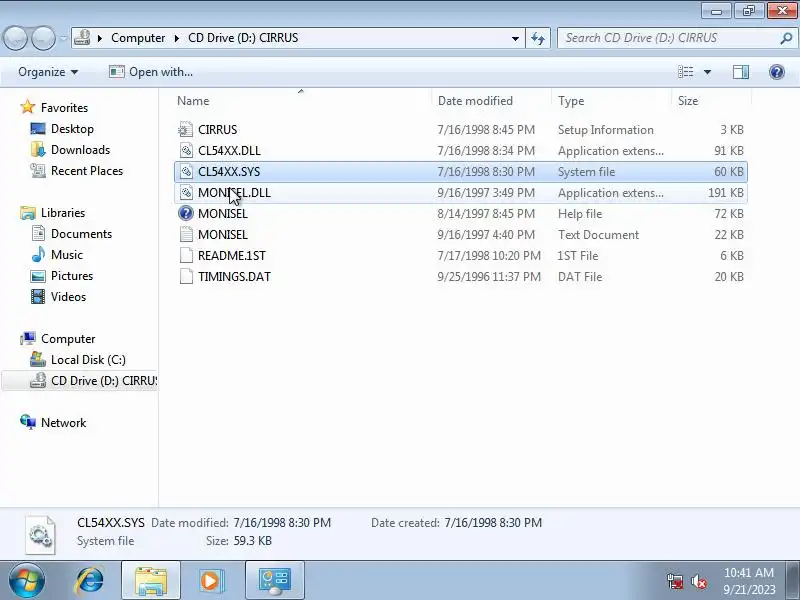Click the muted volume tray icon

pyautogui.click(x=698, y=581)
